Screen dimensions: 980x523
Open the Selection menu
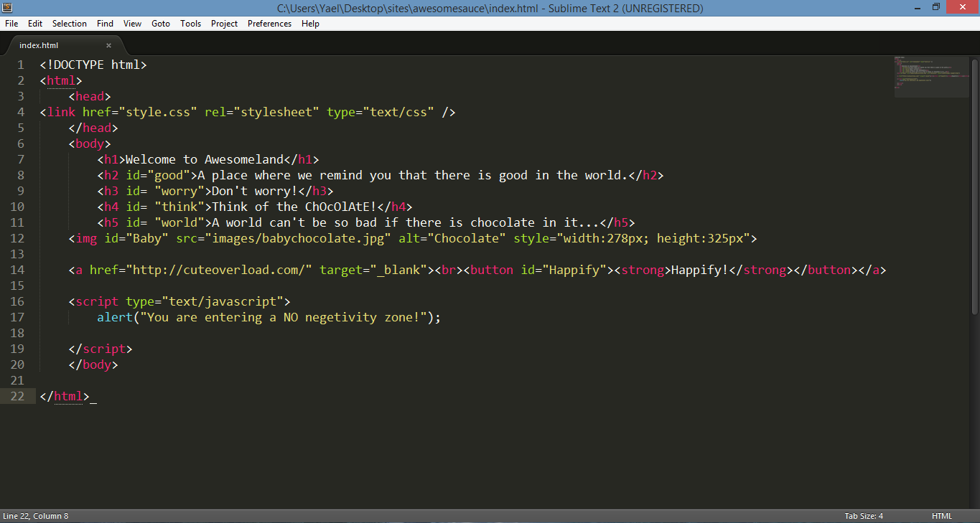click(x=70, y=24)
